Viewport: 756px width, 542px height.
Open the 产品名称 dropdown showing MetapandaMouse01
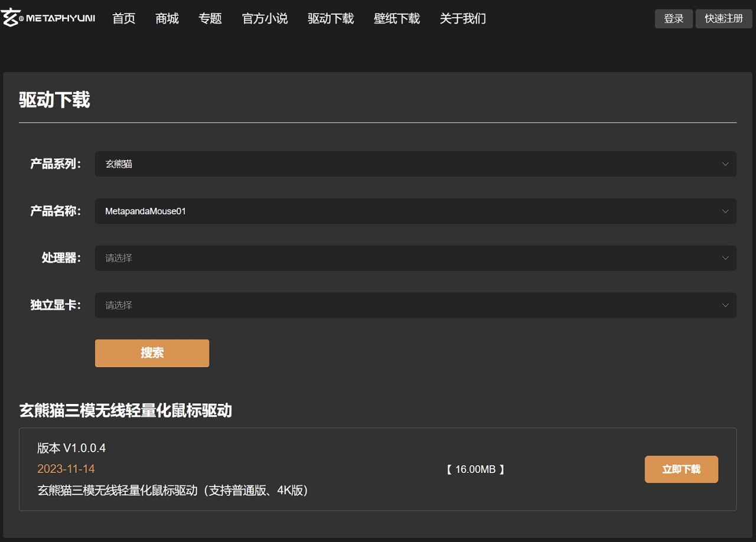click(416, 211)
